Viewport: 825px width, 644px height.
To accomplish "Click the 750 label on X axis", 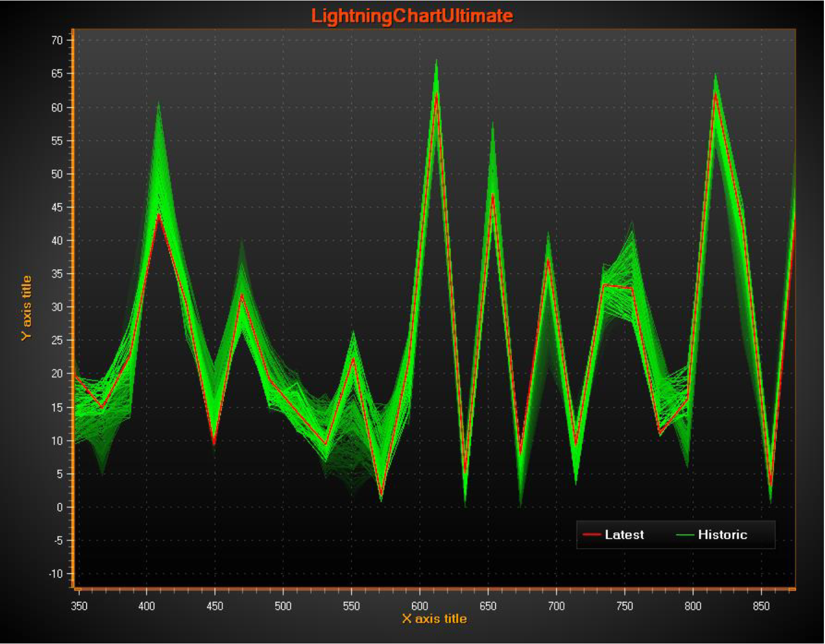I will 624,606.
